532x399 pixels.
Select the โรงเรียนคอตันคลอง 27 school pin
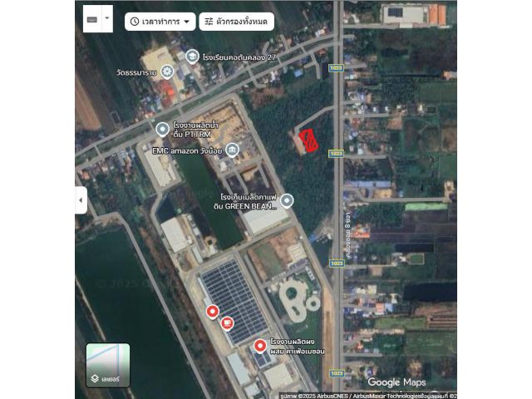coord(192,57)
